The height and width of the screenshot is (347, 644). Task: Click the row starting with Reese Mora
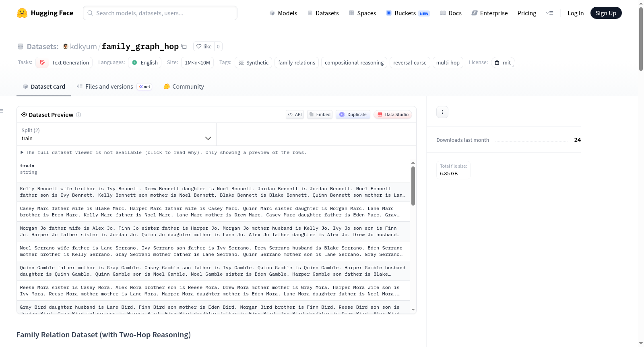(x=213, y=291)
